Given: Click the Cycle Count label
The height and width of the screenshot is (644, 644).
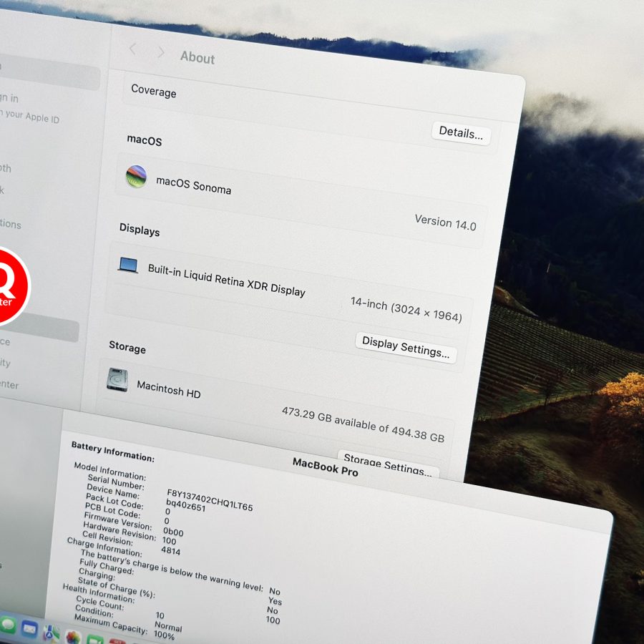Looking at the screenshot, I should pos(99,603).
